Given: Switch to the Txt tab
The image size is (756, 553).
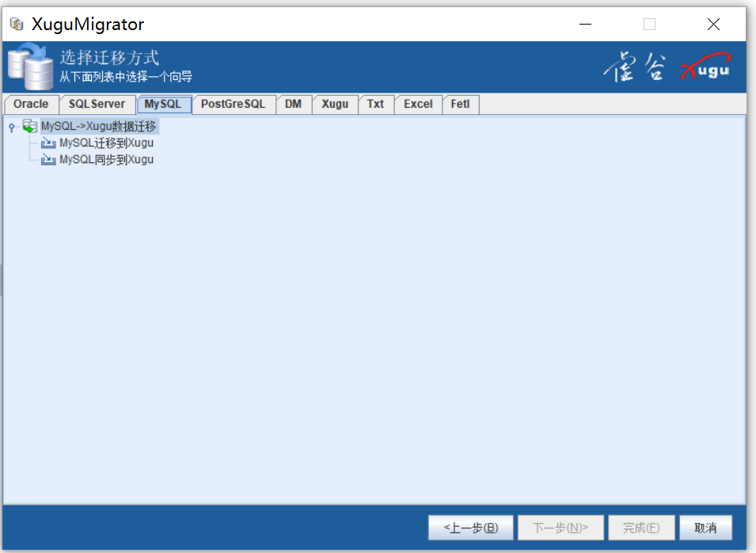Looking at the screenshot, I should 375,105.
